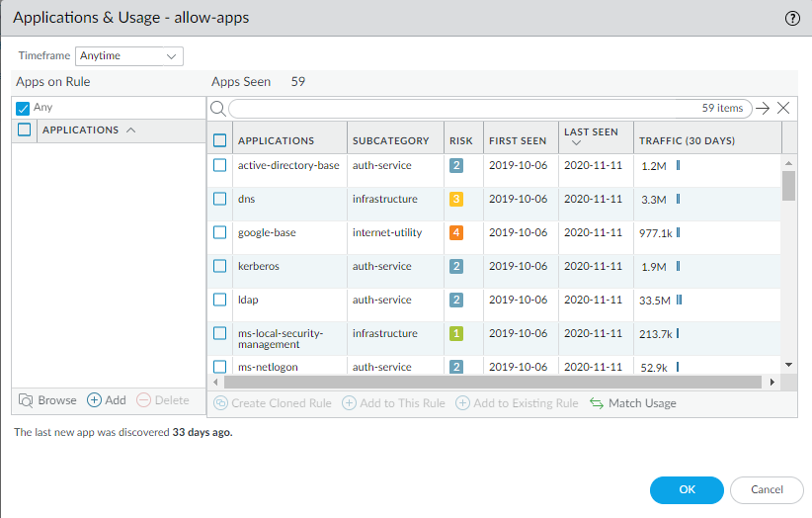
Task: Click the Subcategory column header
Action: click(x=391, y=140)
